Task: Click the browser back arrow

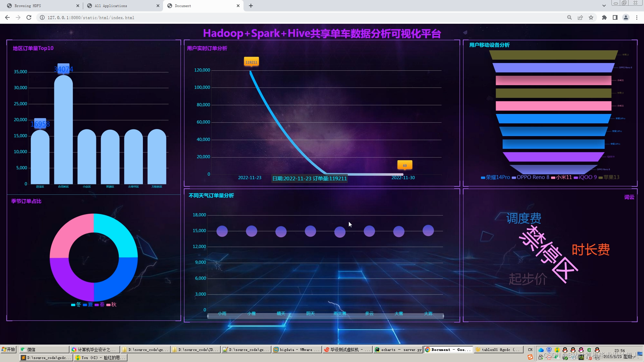Action: tap(7, 17)
